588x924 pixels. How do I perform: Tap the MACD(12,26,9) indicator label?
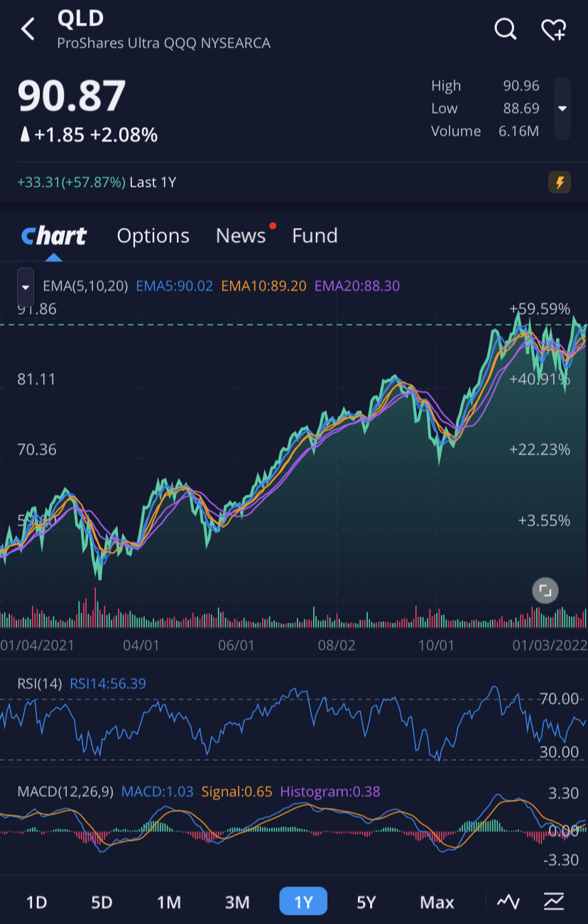pyautogui.click(x=65, y=791)
